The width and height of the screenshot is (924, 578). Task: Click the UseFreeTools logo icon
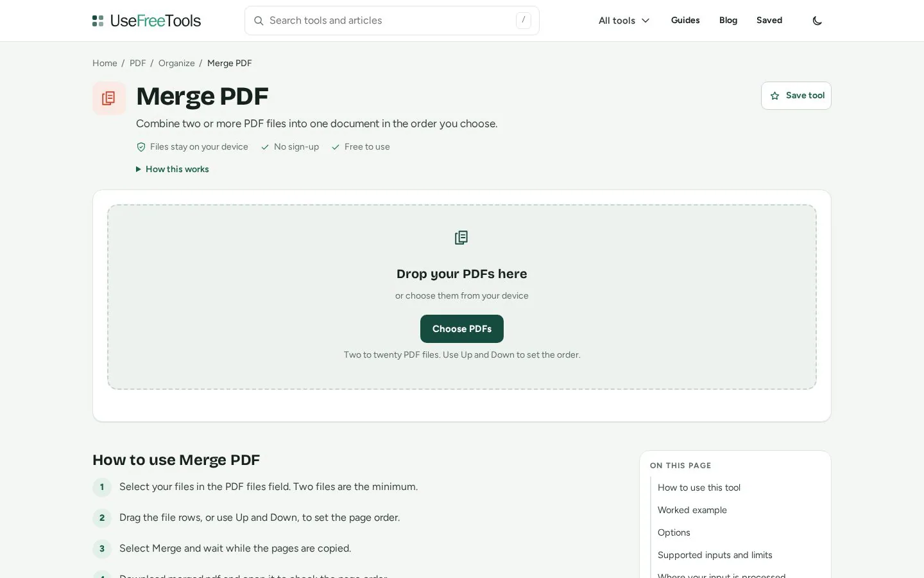[98, 21]
